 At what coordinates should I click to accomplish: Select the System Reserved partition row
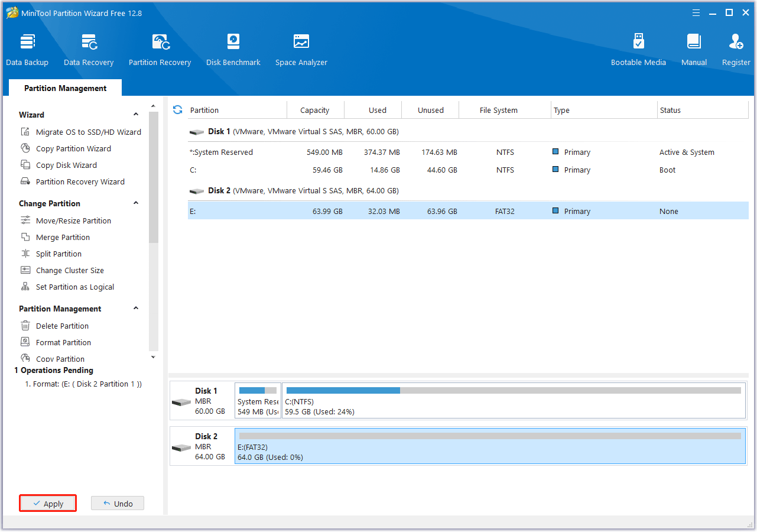pos(468,152)
